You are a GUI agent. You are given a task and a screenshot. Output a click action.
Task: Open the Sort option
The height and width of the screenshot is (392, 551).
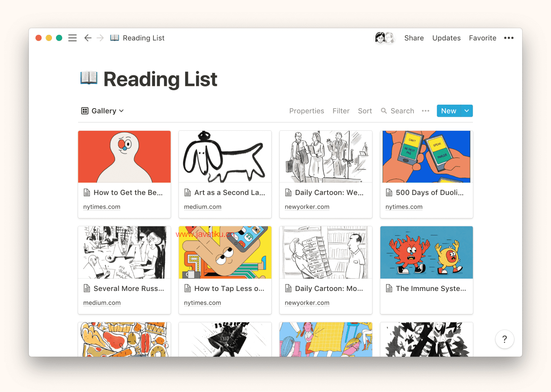pyautogui.click(x=365, y=111)
